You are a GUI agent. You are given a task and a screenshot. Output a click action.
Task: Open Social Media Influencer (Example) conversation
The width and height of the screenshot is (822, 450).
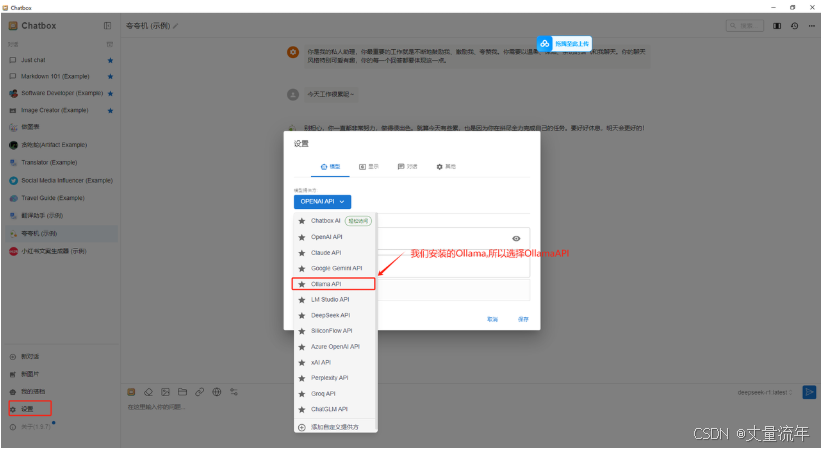point(61,180)
